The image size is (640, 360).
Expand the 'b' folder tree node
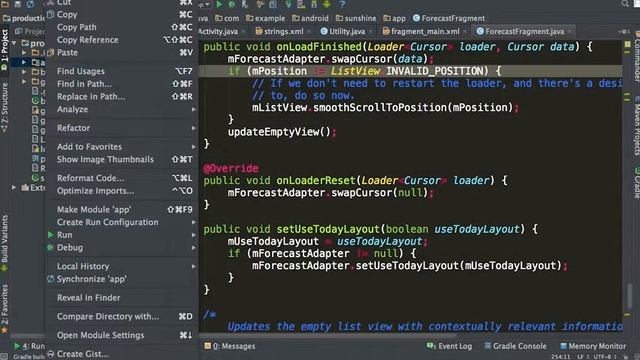[x=24, y=72]
